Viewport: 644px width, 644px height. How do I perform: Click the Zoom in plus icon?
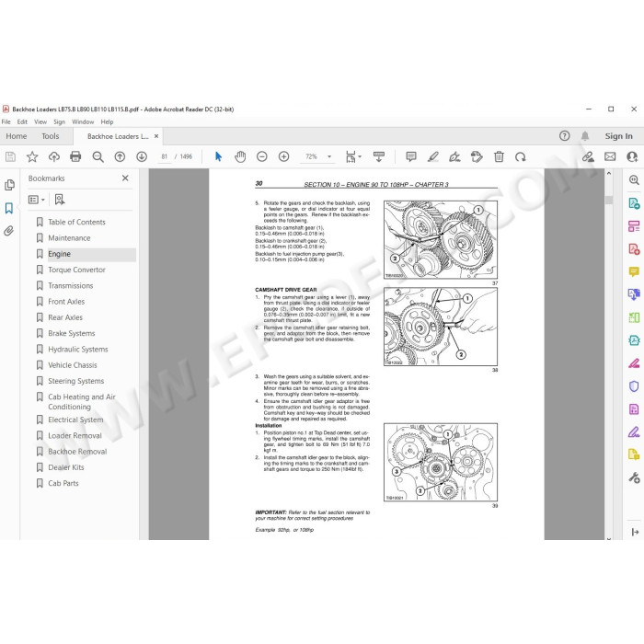[x=283, y=156]
